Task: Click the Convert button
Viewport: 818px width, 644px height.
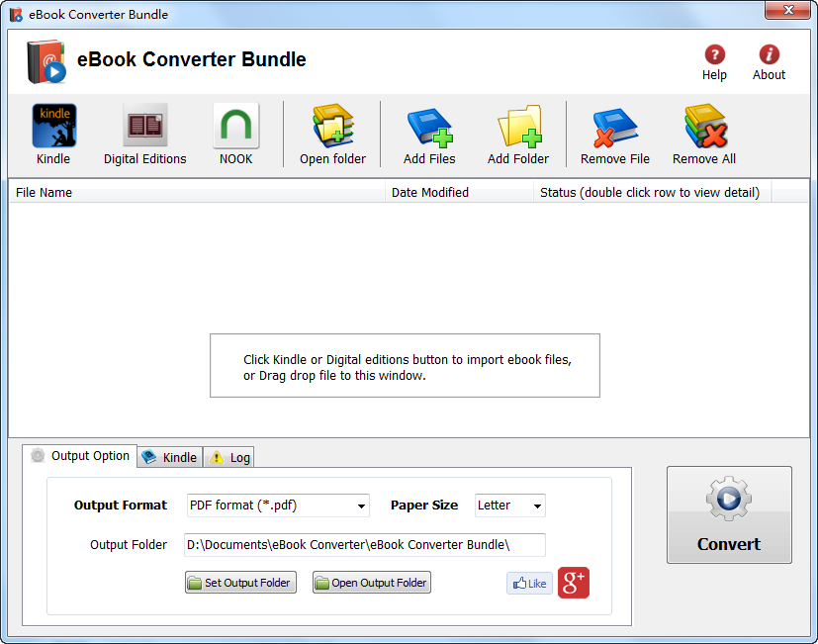Action: pos(729,514)
